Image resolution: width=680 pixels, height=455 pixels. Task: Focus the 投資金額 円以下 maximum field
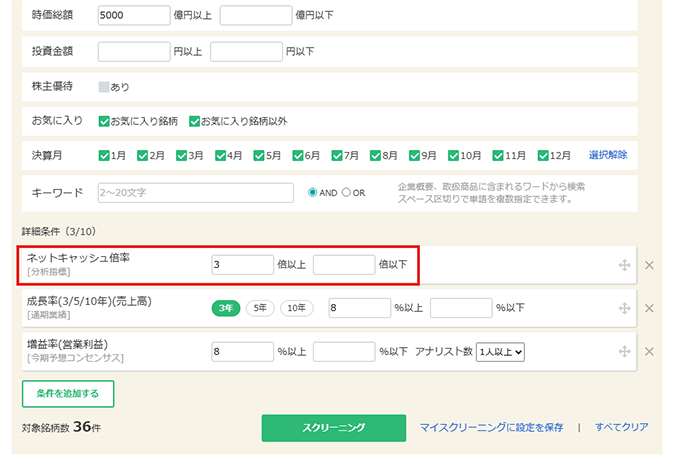pyautogui.click(x=246, y=52)
